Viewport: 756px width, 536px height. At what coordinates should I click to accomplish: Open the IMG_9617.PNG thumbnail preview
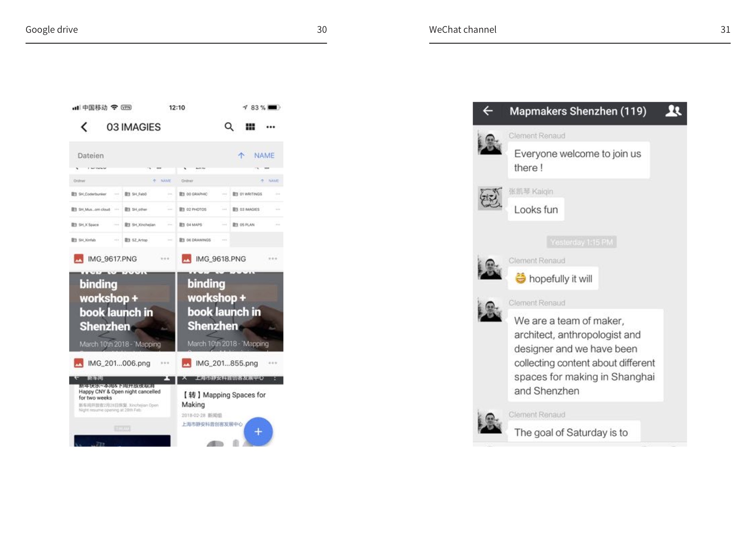point(122,311)
